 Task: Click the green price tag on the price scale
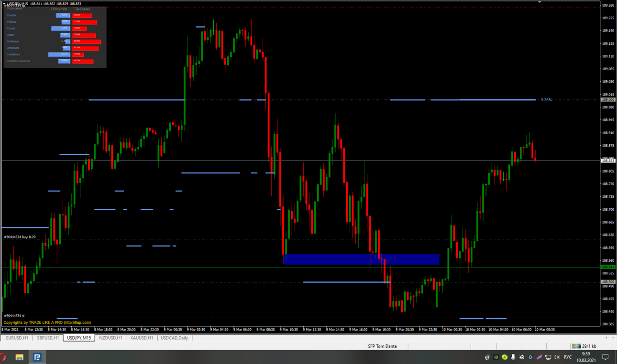(608, 267)
